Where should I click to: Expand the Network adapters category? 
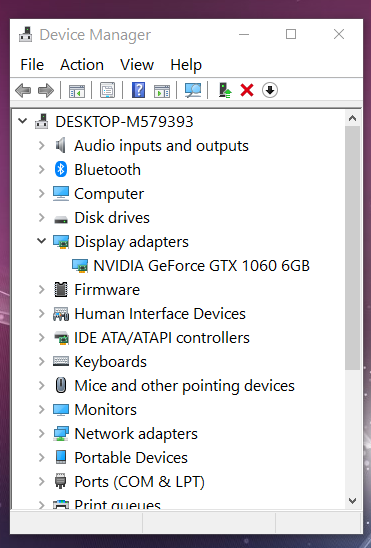(x=42, y=433)
